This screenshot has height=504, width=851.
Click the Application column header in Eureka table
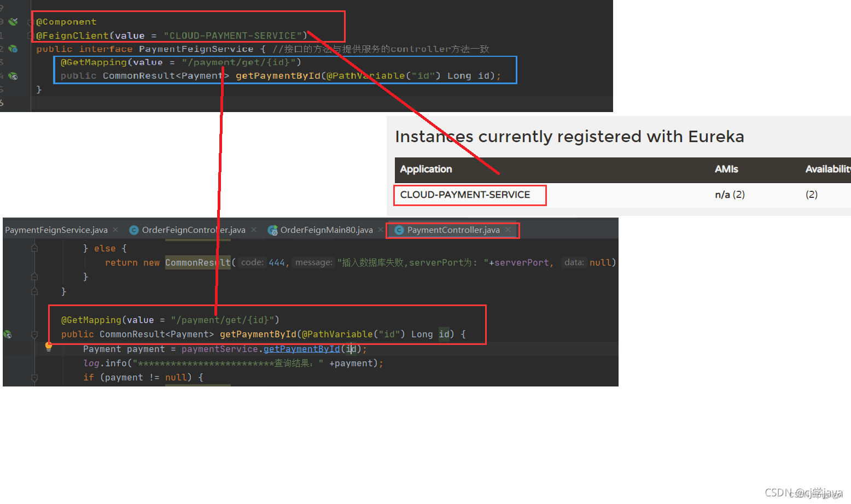pyautogui.click(x=426, y=169)
